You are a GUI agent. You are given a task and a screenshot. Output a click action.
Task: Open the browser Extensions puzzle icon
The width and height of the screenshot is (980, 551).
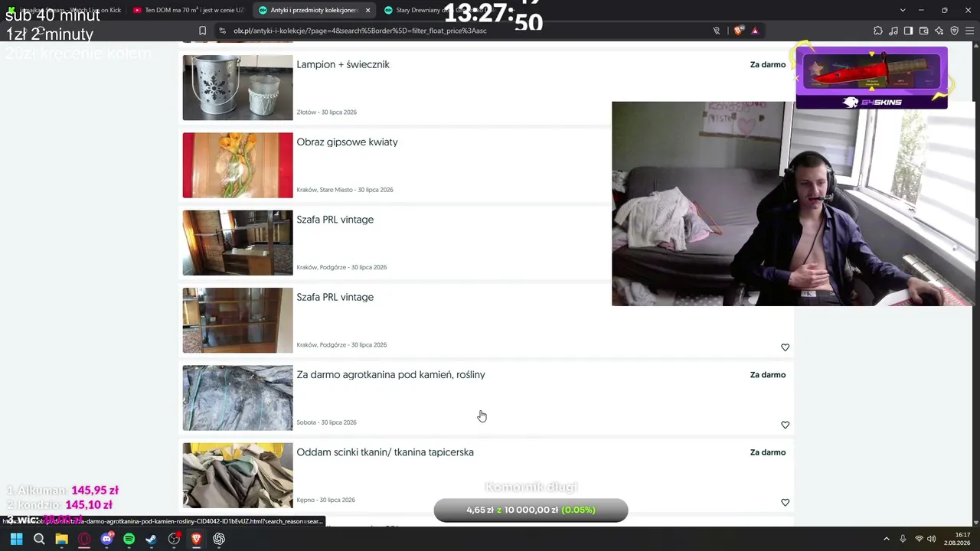pos(877,31)
